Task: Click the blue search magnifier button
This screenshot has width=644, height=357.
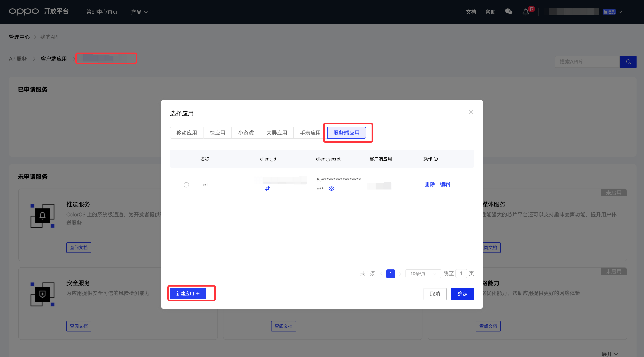Action: click(628, 62)
